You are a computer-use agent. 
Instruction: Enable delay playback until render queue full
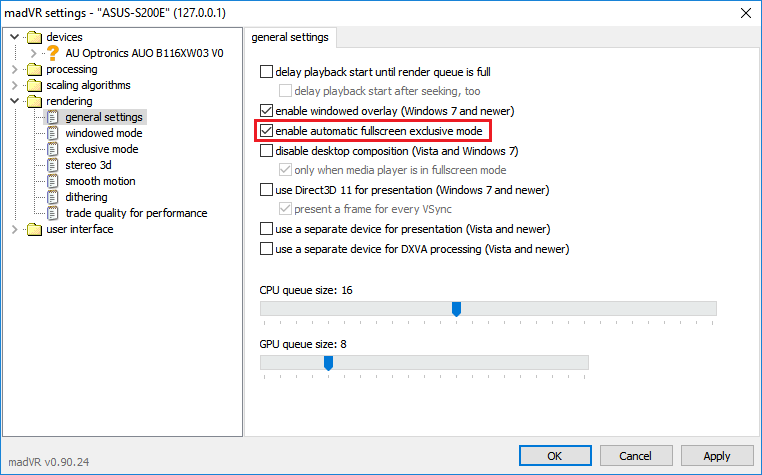tap(266, 72)
